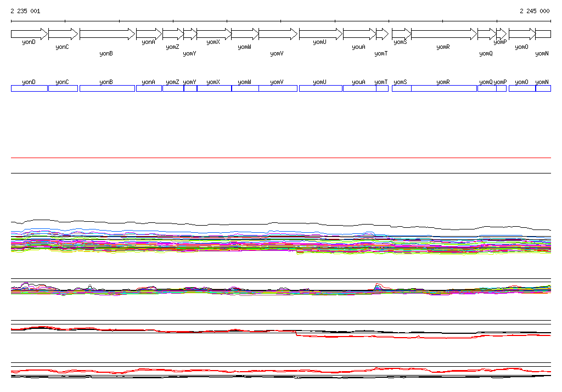Select the blue yonC feature box

pyautogui.click(x=63, y=88)
